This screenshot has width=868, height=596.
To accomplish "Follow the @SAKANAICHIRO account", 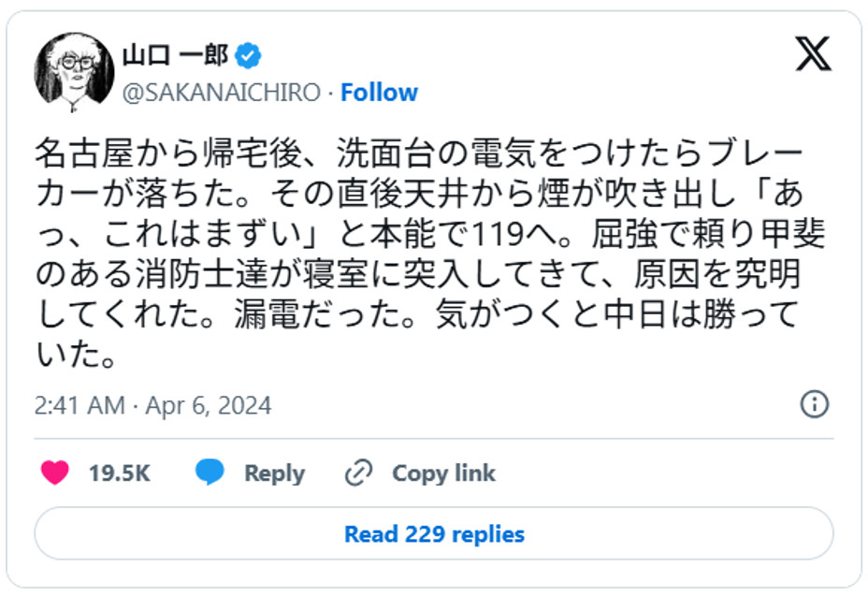I will 379,93.
